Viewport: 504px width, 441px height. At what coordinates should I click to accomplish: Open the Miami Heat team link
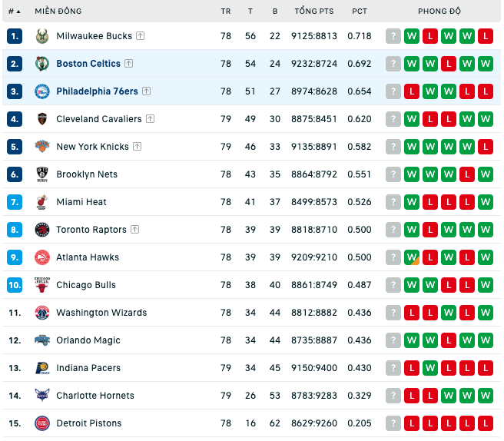81,202
